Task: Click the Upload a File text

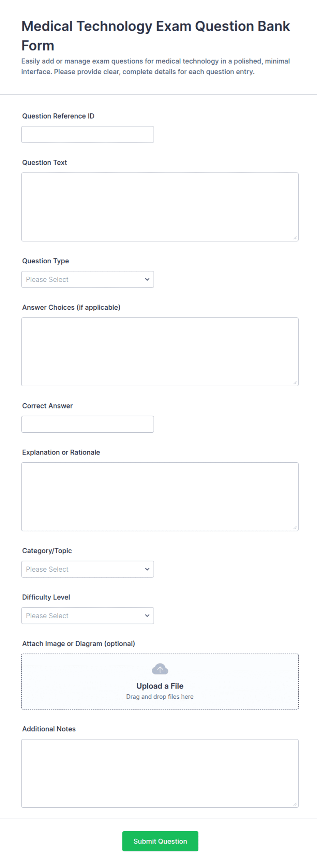Action: (160, 686)
